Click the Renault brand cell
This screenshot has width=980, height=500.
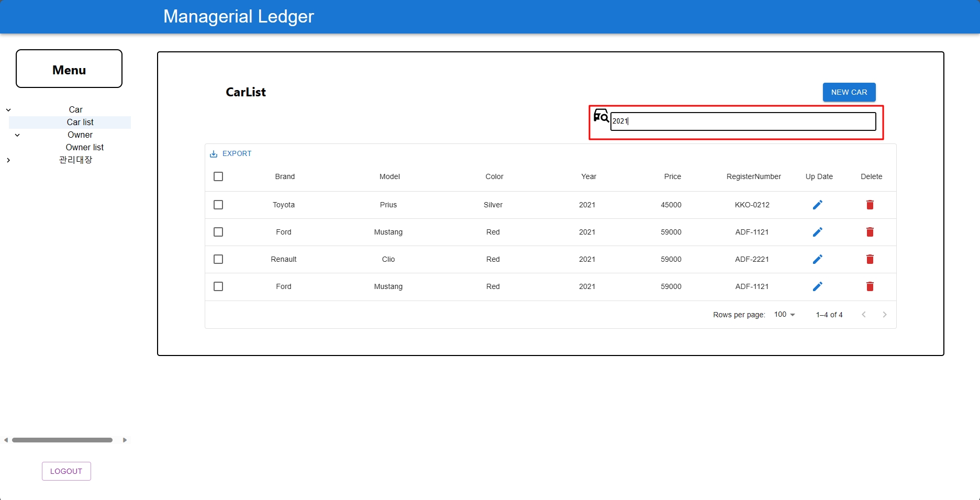tap(284, 260)
